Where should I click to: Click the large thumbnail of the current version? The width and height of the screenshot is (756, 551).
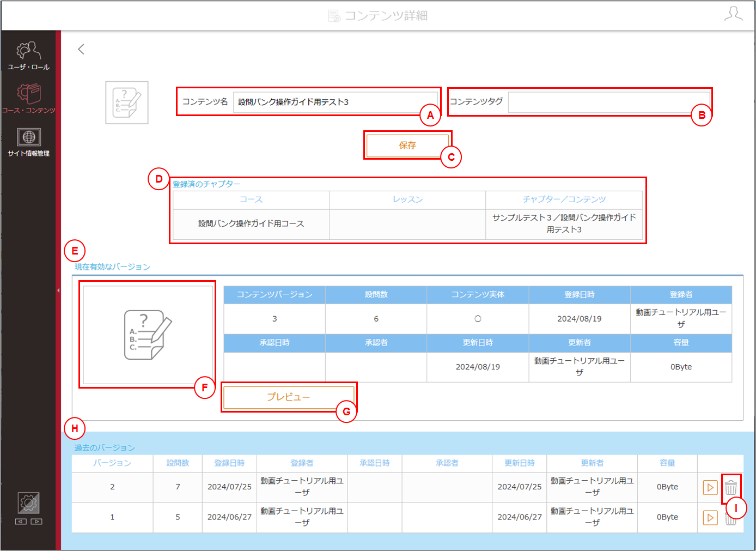[147, 335]
